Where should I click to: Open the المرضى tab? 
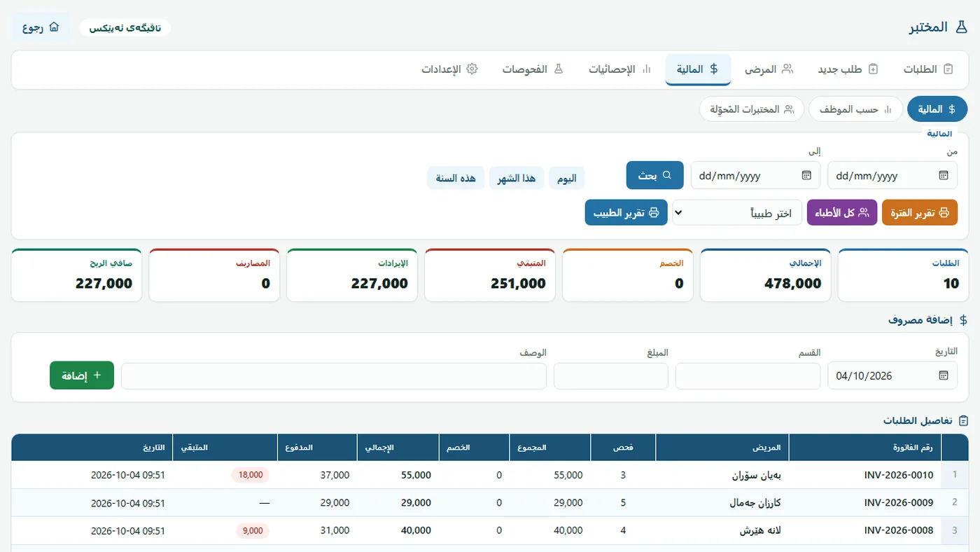click(x=769, y=69)
